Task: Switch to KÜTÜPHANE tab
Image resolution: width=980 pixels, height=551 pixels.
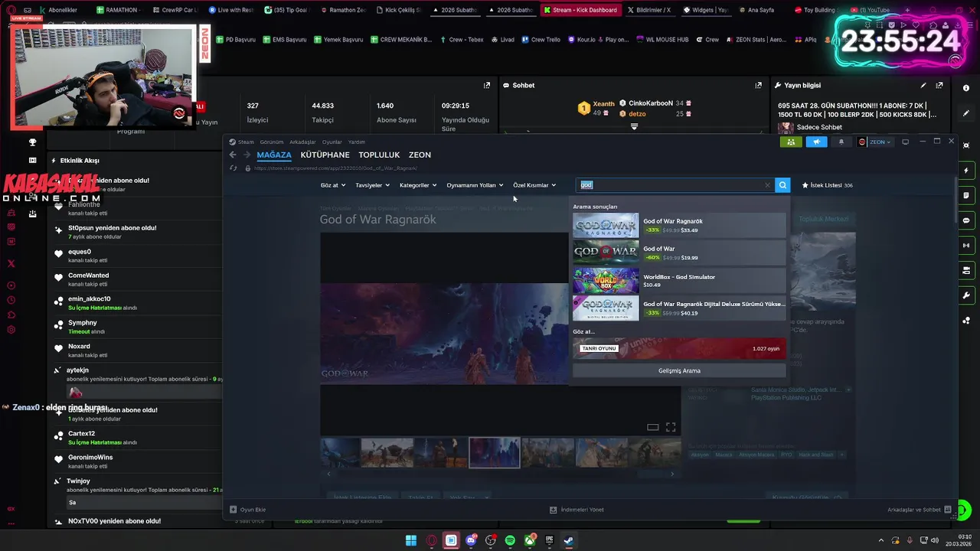Action: point(325,155)
